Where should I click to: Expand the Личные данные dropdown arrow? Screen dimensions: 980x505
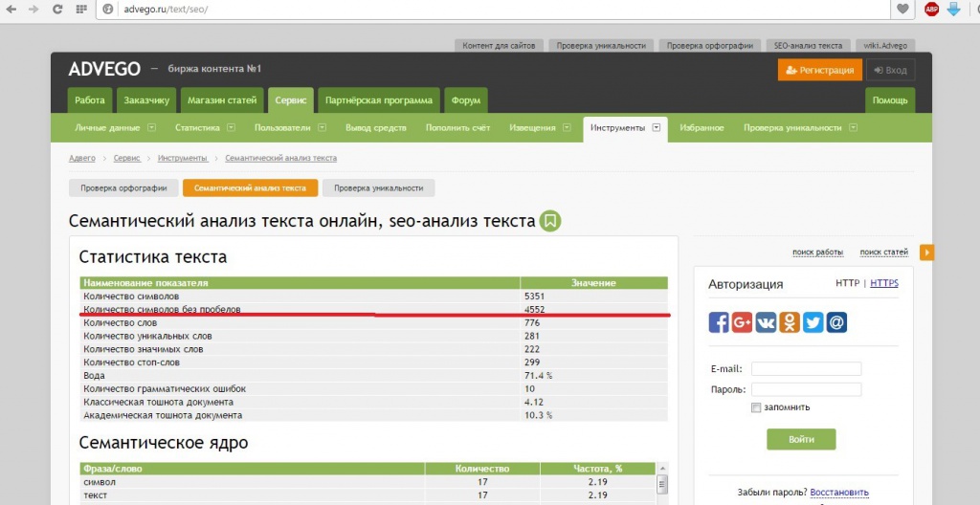151,127
